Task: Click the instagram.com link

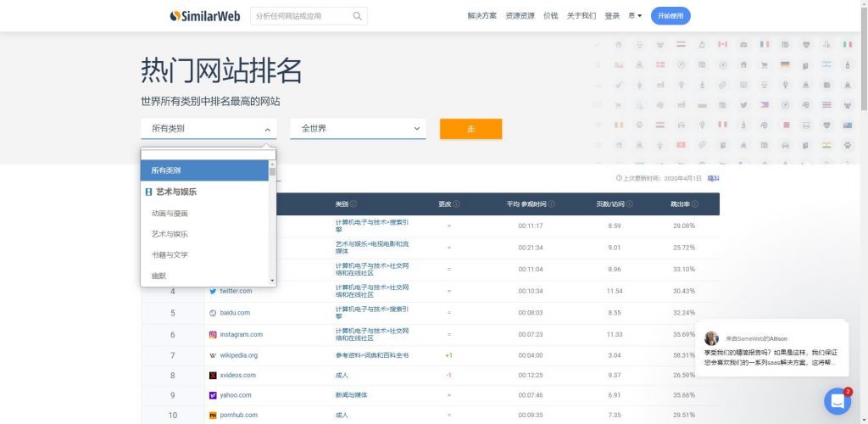Action: point(242,334)
